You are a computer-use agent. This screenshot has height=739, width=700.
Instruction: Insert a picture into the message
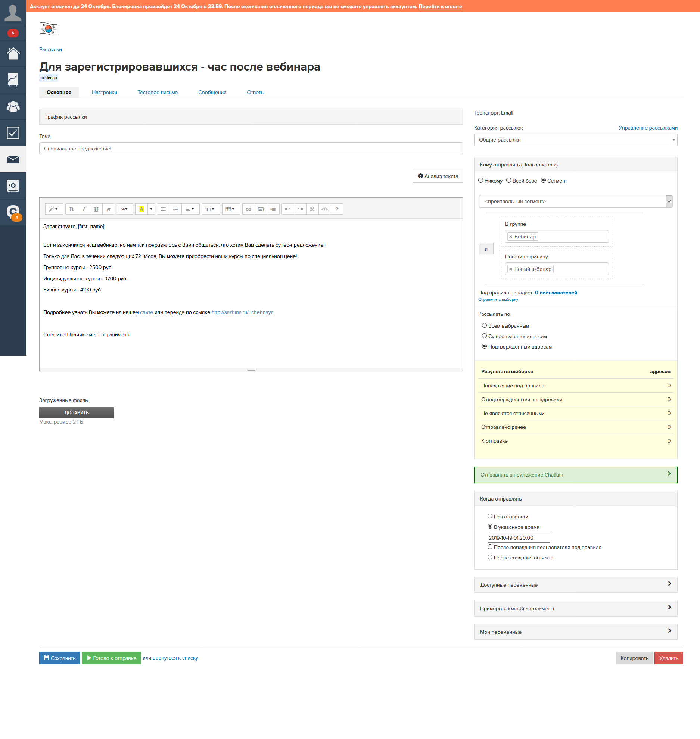pyautogui.click(x=261, y=209)
